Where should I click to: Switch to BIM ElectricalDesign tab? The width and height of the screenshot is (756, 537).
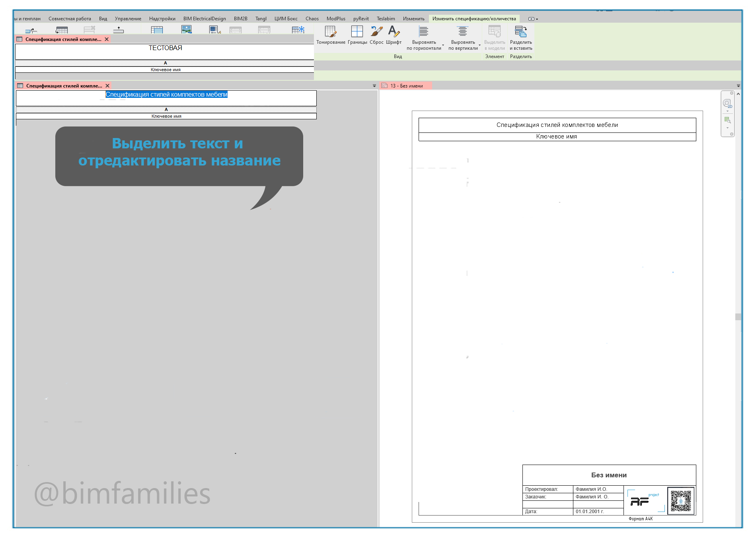pos(205,19)
